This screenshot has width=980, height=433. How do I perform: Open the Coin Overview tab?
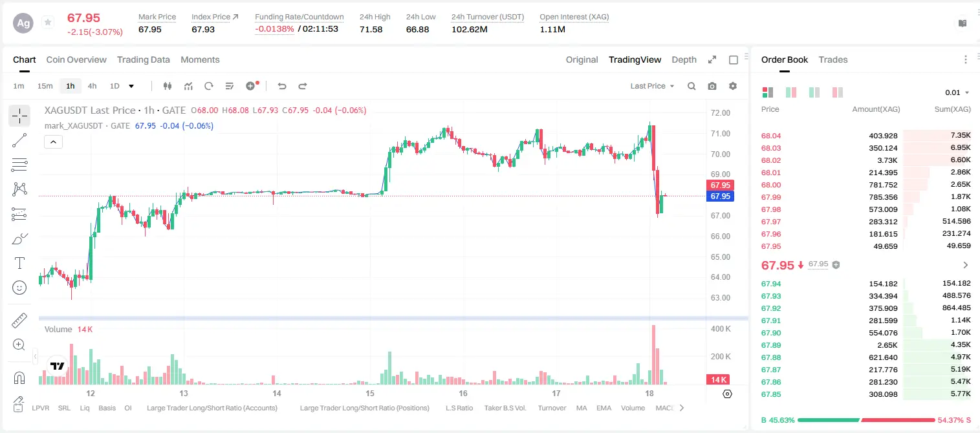(x=76, y=59)
